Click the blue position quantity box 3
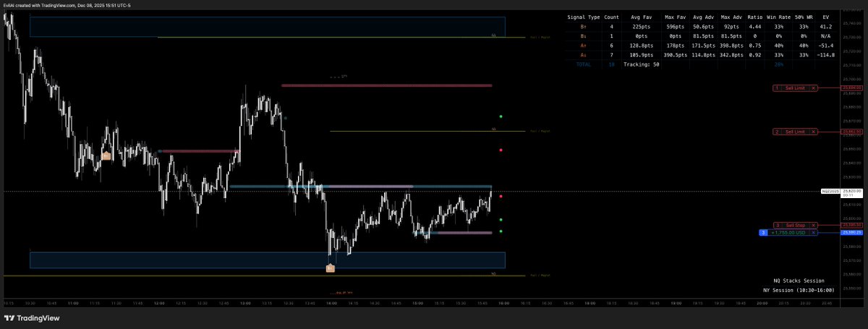 [x=762, y=233]
